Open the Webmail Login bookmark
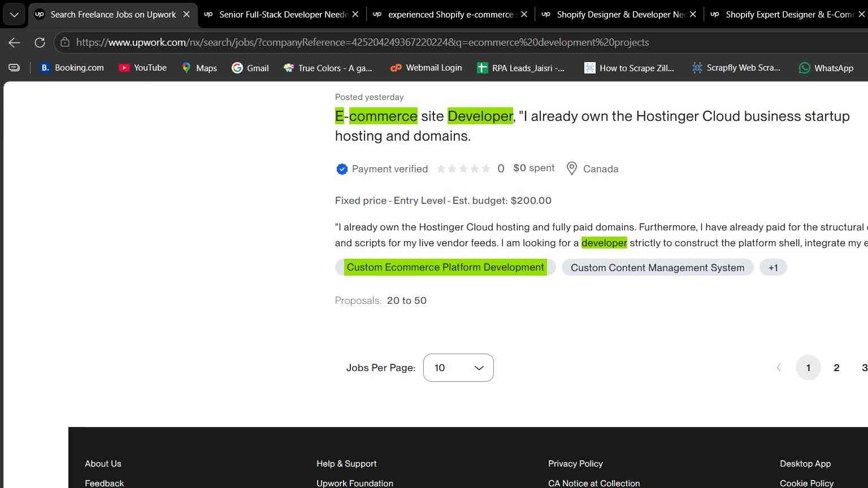The image size is (868, 488). [426, 68]
